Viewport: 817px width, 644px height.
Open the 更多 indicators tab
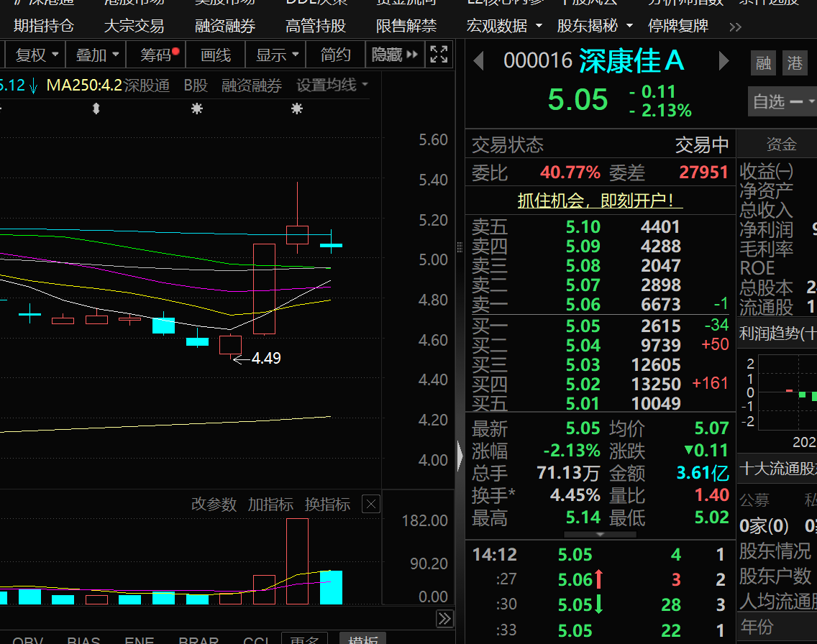click(304, 638)
